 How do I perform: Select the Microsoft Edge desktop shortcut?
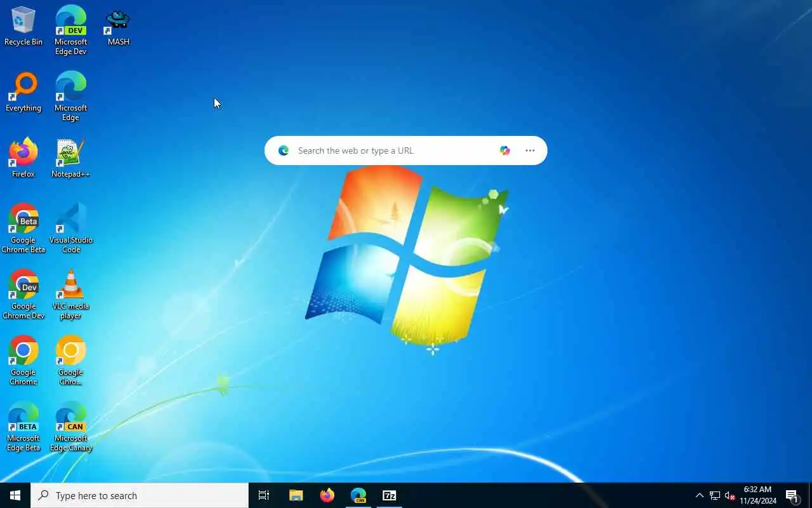[70, 97]
